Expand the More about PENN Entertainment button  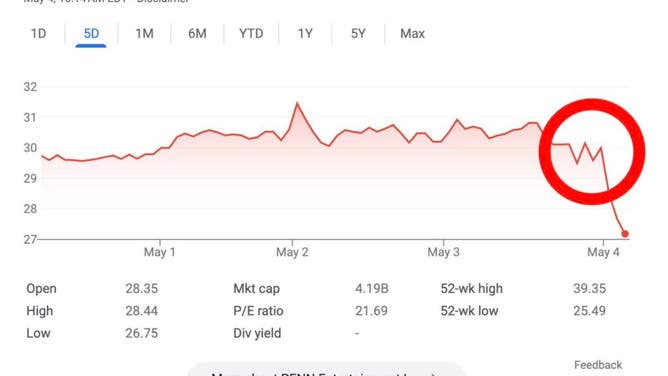pos(326,370)
